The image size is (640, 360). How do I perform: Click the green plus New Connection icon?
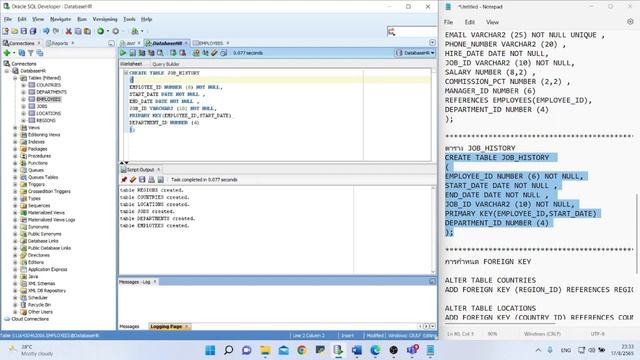(7, 53)
